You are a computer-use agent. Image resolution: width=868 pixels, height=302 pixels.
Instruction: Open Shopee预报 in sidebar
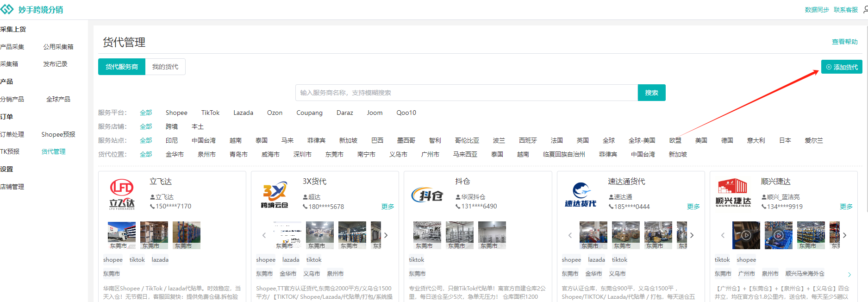pyautogui.click(x=58, y=134)
